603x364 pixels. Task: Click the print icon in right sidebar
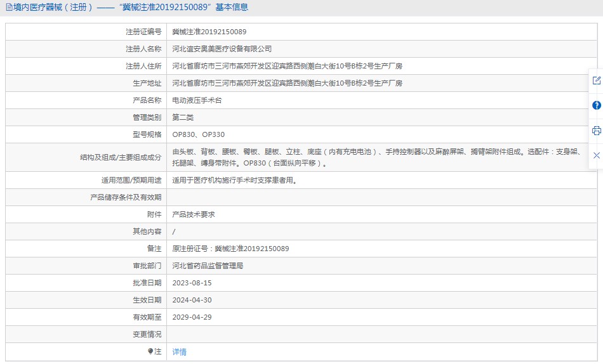point(597,131)
